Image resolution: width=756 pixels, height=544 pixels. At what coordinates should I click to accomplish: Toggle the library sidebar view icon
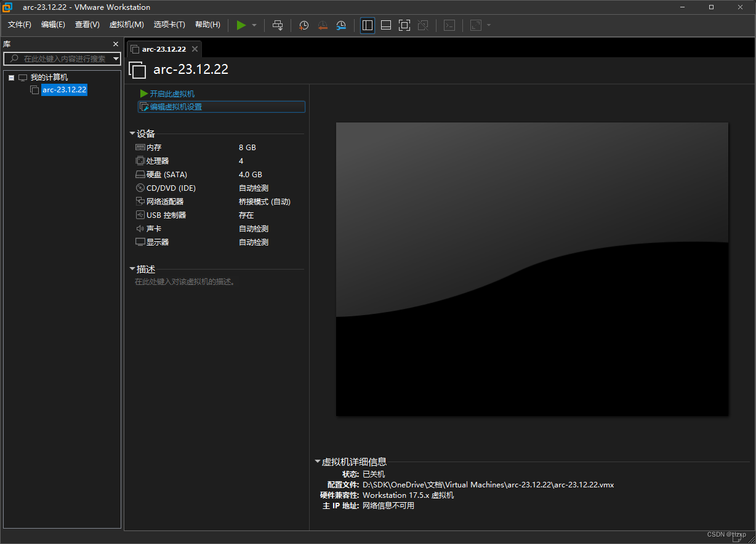pos(368,25)
